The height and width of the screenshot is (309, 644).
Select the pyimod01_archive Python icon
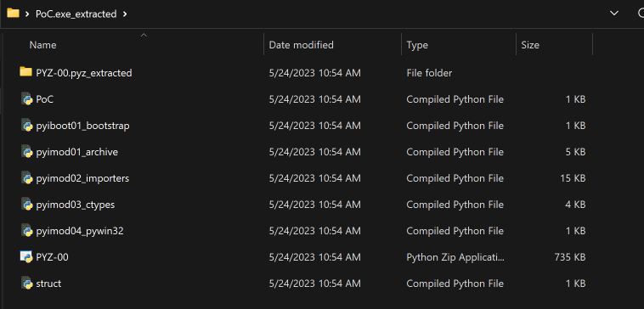[26, 151]
